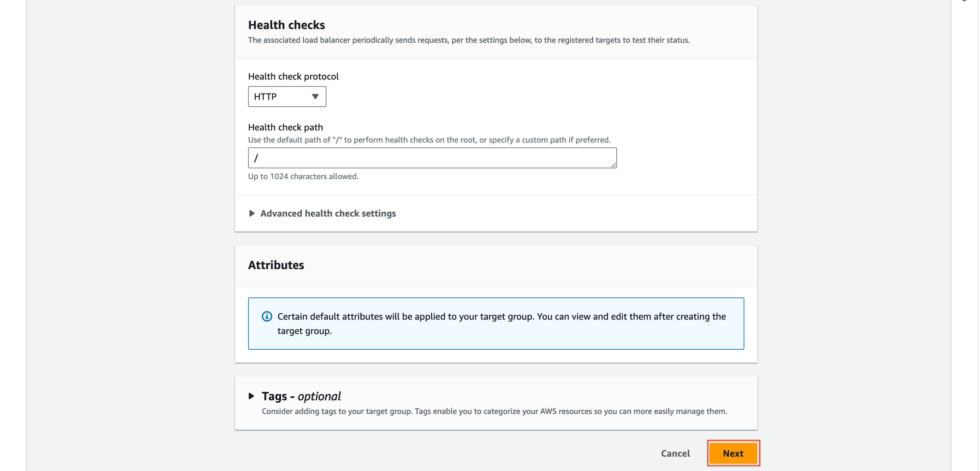Focus the Health check path input field
980x471 pixels.
tap(432, 158)
